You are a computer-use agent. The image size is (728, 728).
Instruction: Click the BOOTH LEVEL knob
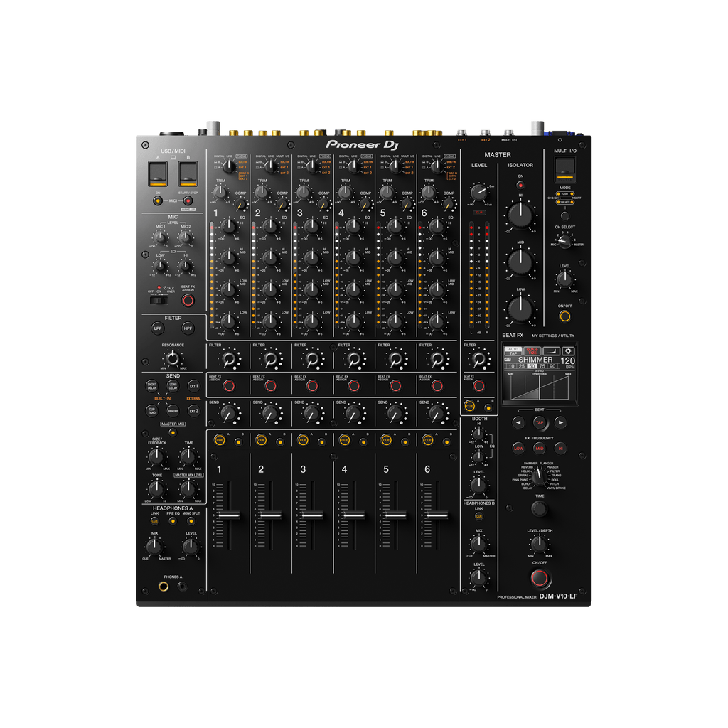point(478,486)
